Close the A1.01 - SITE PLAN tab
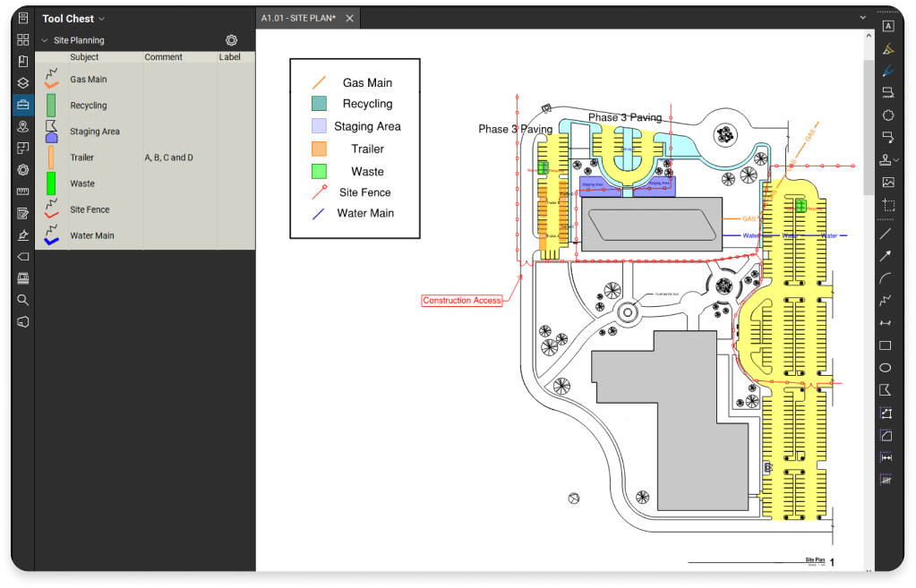The image size is (916, 588). click(349, 16)
